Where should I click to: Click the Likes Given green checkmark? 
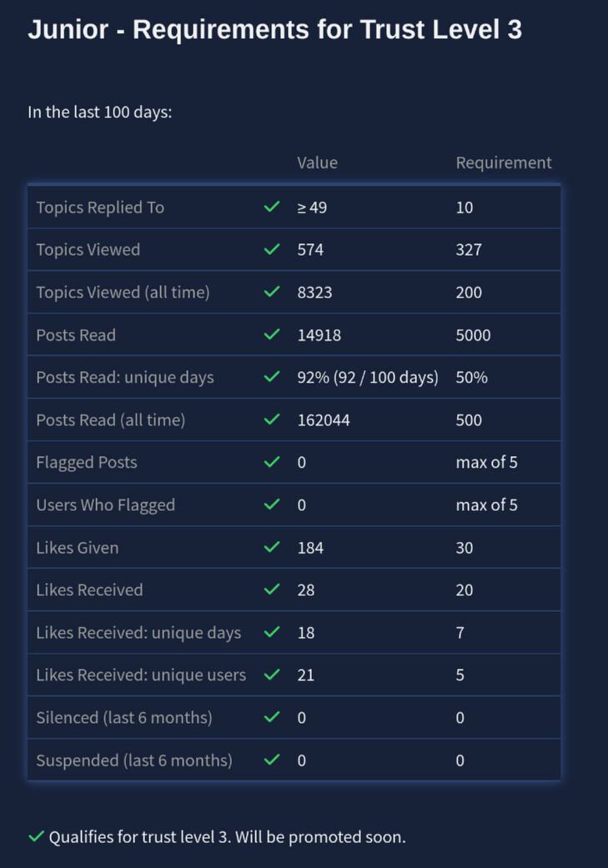(x=271, y=547)
